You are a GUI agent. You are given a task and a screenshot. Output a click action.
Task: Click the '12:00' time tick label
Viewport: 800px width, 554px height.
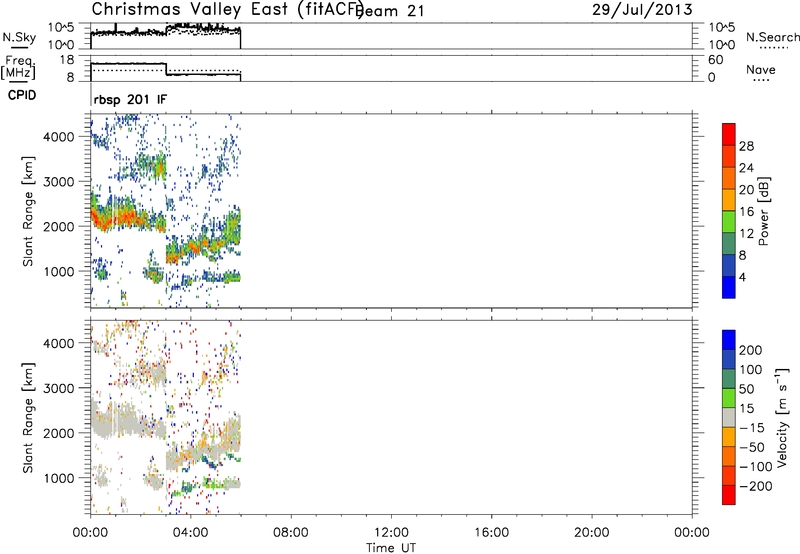(391, 533)
